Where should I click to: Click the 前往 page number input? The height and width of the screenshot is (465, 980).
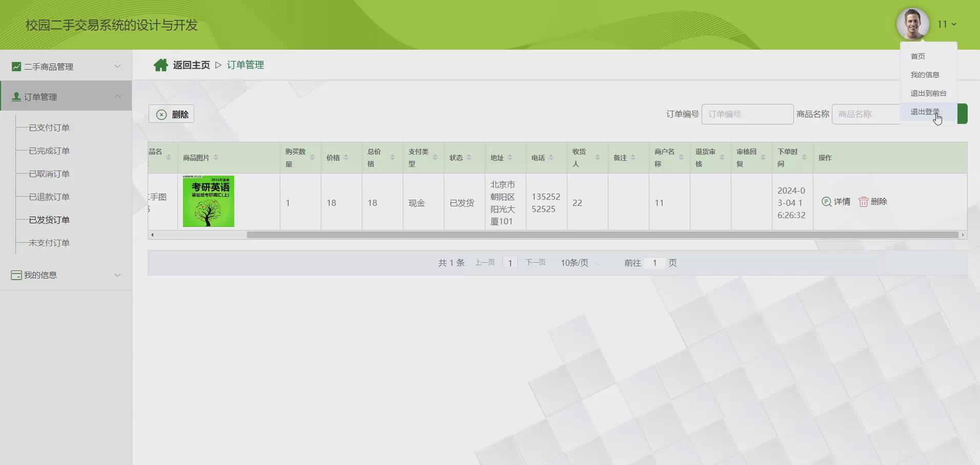[655, 263]
